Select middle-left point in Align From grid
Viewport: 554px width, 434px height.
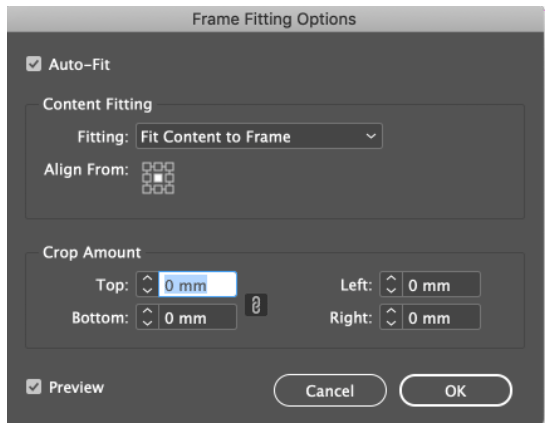(x=147, y=178)
